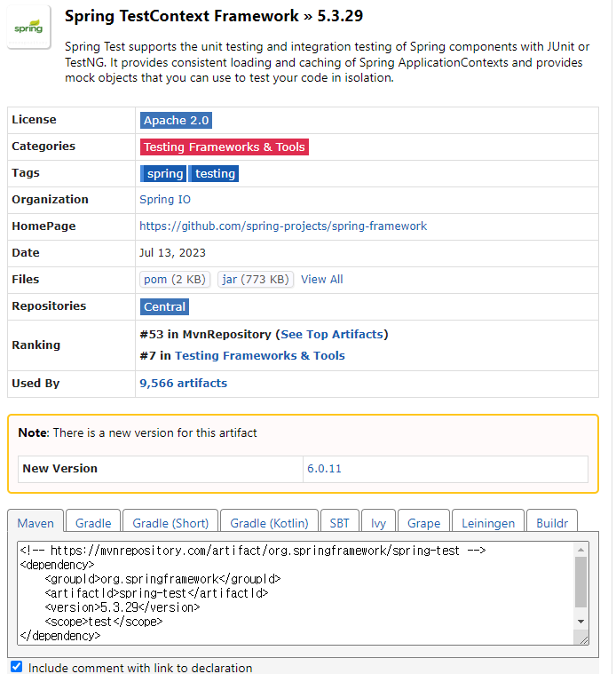Switch to the Gradle (Kotlin) tab
This screenshot has height=674, width=616.
click(x=269, y=523)
